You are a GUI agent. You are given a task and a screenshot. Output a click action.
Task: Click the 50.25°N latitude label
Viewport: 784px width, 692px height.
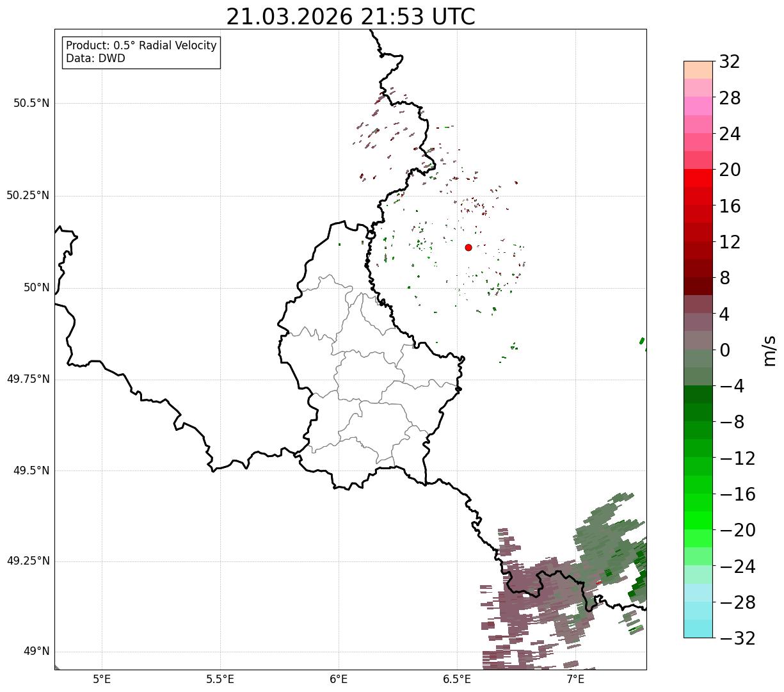pyautogui.click(x=28, y=195)
